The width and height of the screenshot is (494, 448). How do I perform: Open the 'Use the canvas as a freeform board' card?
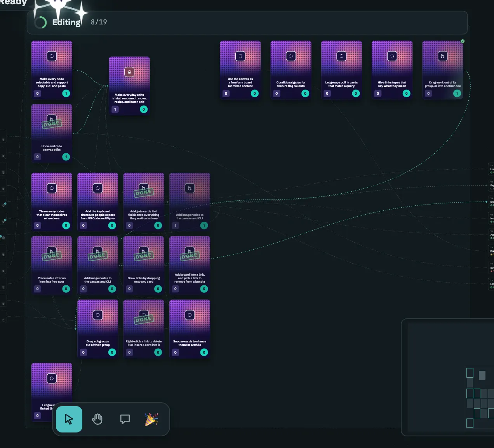tap(240, 70)
